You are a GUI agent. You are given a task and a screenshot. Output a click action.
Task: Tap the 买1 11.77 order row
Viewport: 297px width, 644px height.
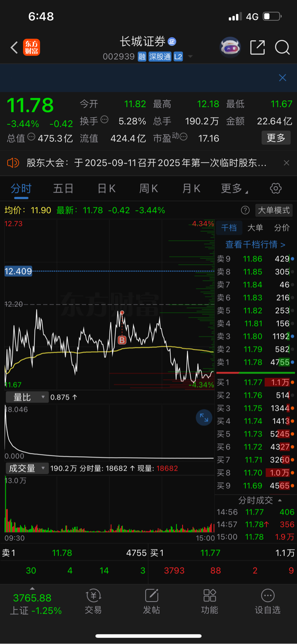[x=255, y=382]
